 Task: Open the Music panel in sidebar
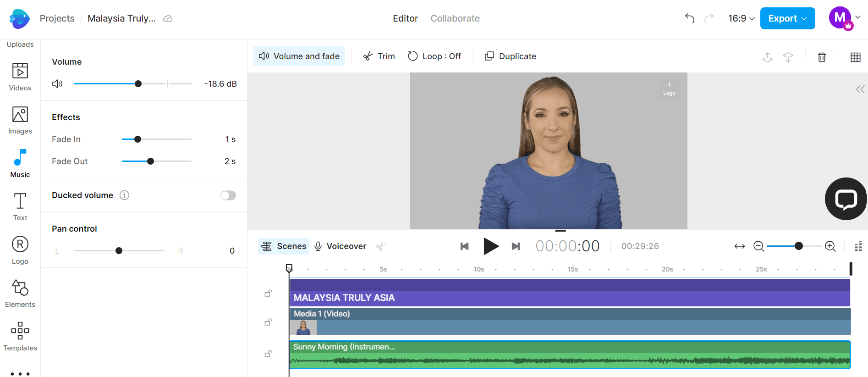pos(20,163)
